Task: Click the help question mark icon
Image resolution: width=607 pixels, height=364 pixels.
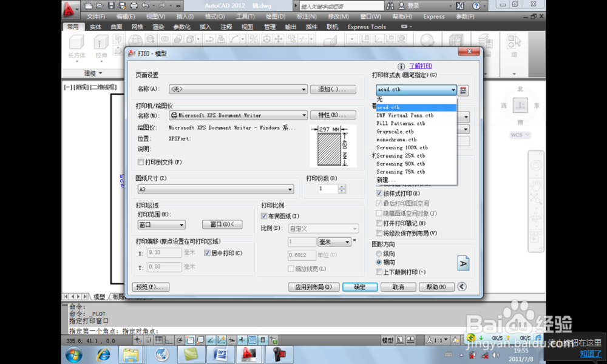Action: (476, 5)
